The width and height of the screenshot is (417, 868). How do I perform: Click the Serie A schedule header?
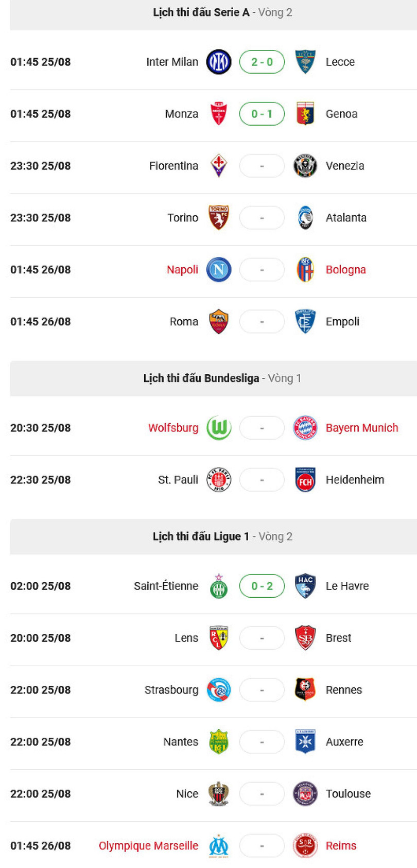222,12
